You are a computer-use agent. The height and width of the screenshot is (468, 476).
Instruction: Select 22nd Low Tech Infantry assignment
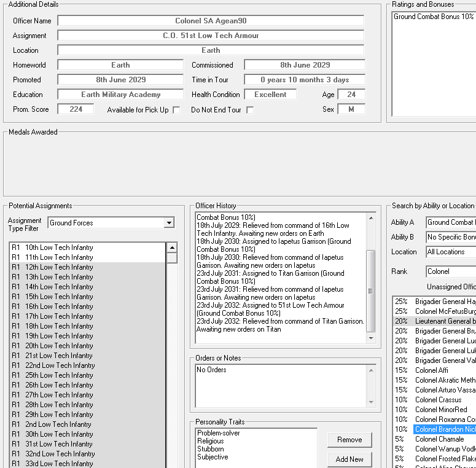pyautogui.click(x=88, y=365)
